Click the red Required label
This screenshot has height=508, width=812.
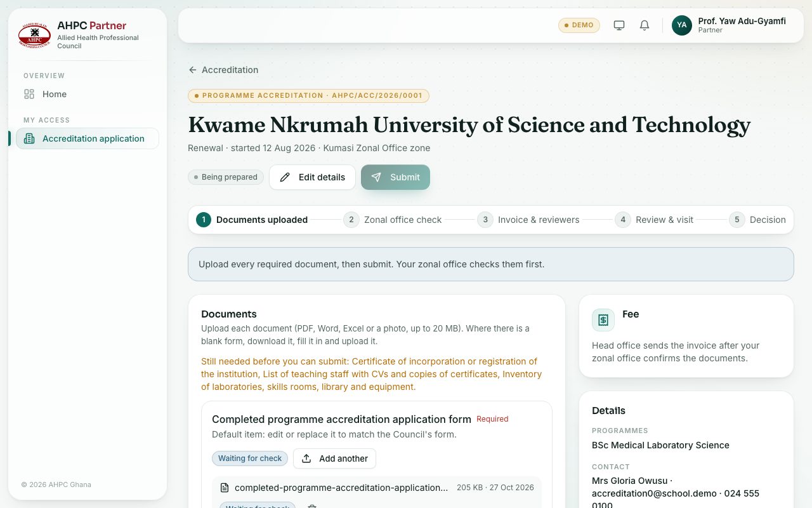click(492, 419)
